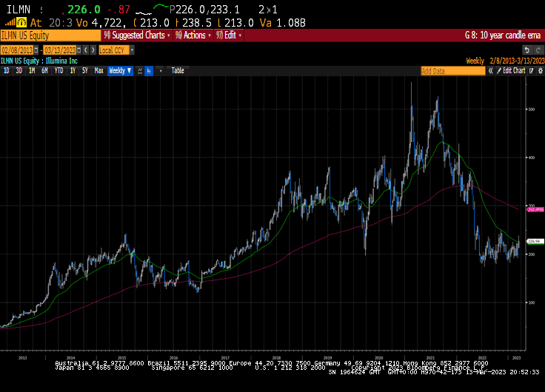Click the yellow gauge icon next to At
Screen dimensions: 545x392
21,23
